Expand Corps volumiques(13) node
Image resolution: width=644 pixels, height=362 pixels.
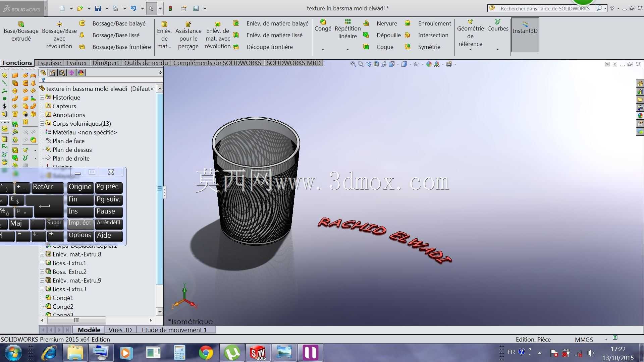click(42, 123)
